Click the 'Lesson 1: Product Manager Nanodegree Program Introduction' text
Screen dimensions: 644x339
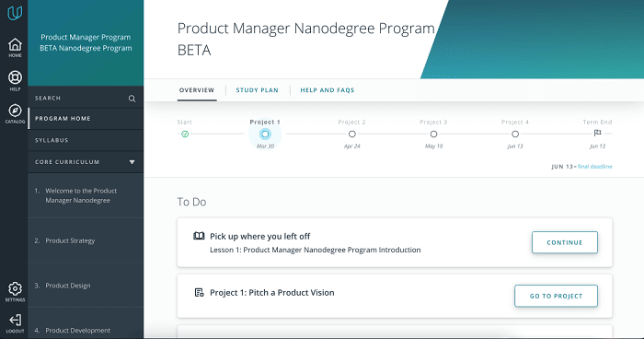[x=315, y=251]
